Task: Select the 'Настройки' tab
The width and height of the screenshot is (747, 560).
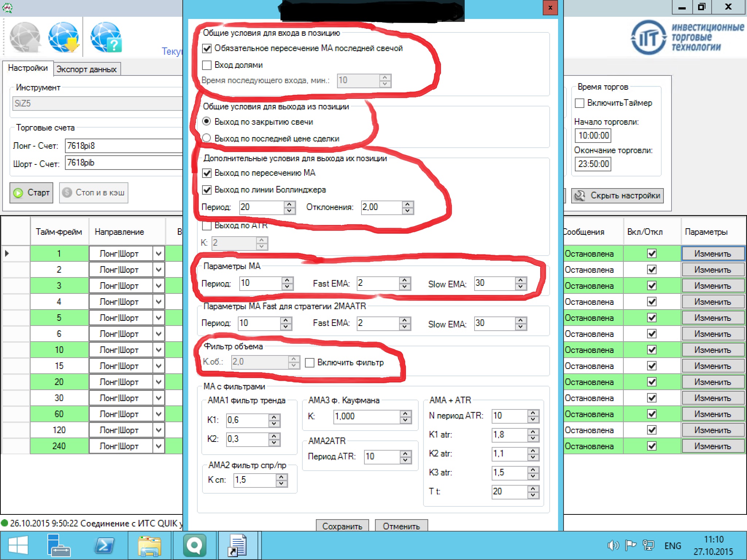Action: tap(28, 68)
